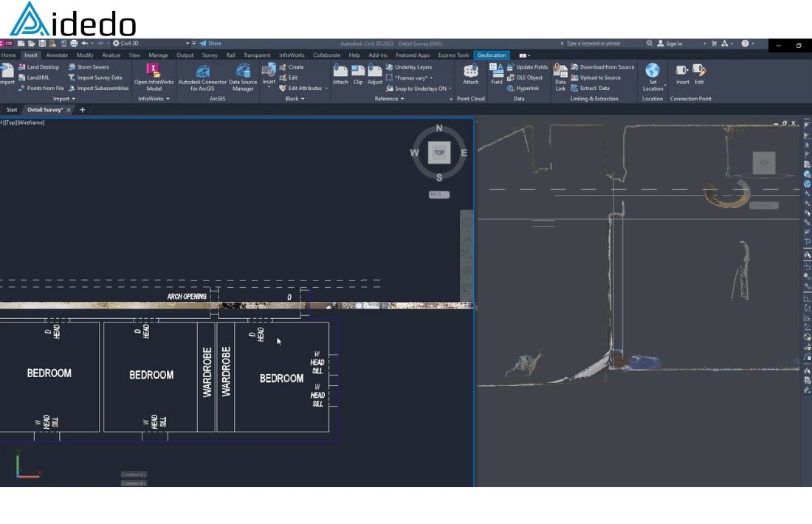
Task: Open Underlay Layers
Action: click(x=409, y=67)
